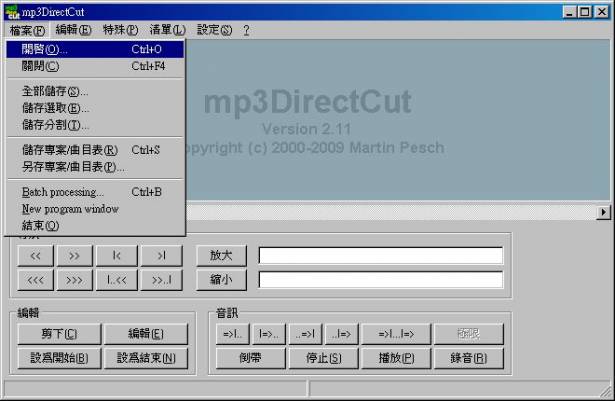
Task: Close the mp3DirectCut window
Action: click(x=602, y=12)
